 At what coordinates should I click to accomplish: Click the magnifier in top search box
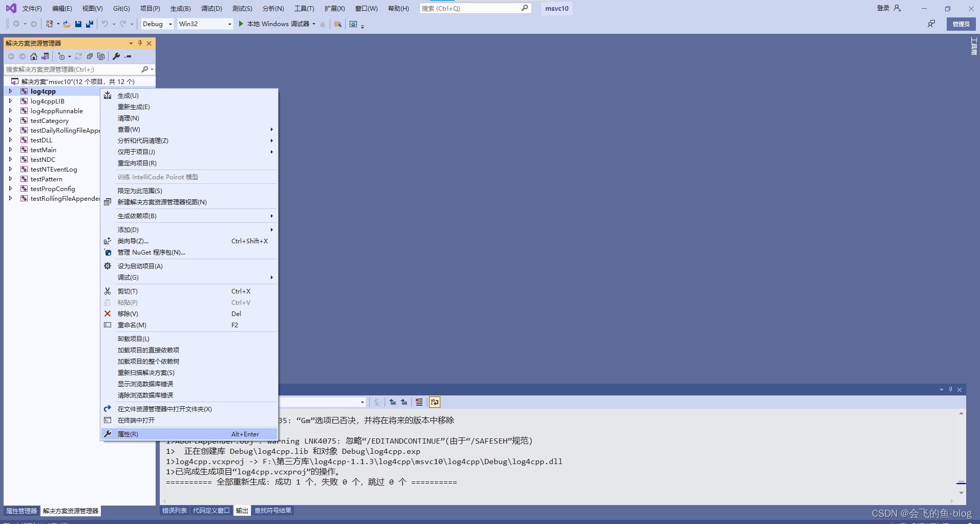tap(525, 8)
